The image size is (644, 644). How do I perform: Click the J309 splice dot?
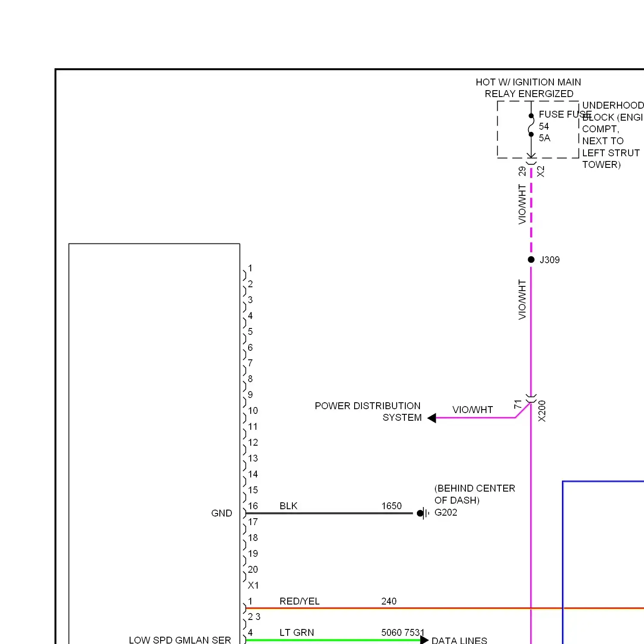531,259
